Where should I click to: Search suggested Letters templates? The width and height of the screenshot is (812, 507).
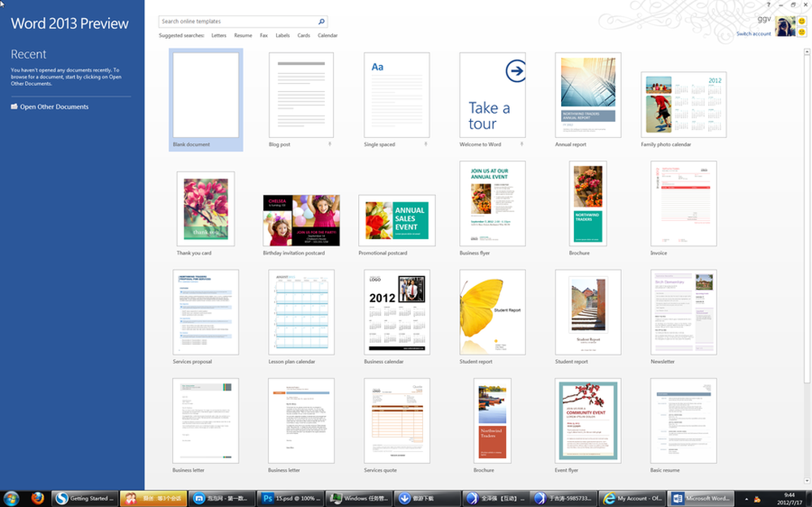click(218, 35)
